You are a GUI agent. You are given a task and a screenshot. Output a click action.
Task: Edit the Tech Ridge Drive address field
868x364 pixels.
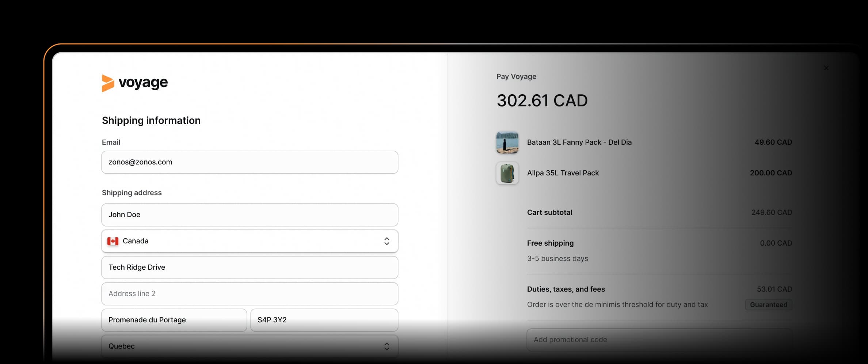click(x=250, y=268)
